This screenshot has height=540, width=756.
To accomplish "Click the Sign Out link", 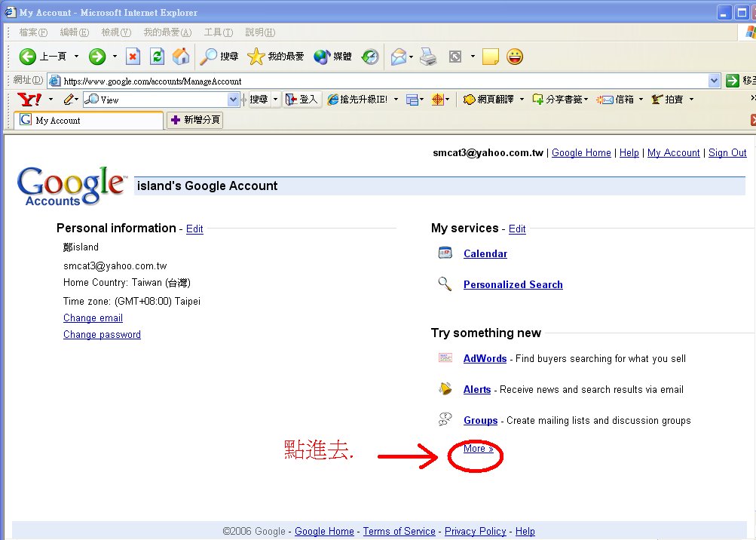I will pos(727,153).
